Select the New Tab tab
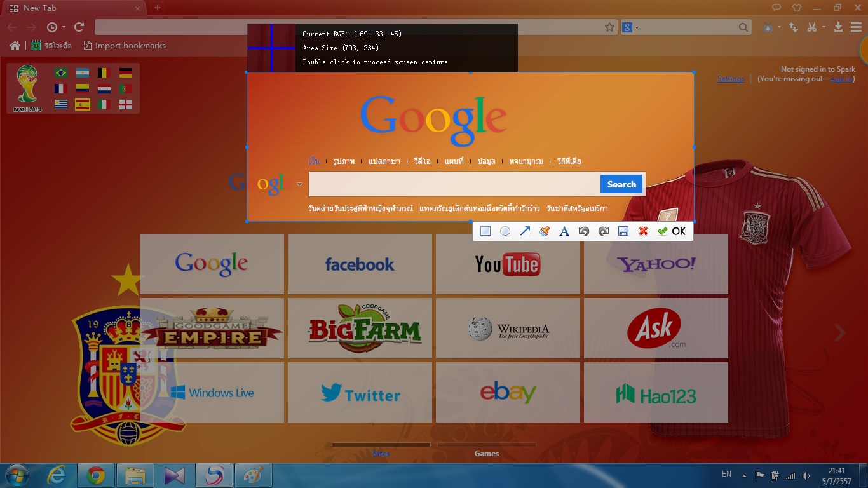Screen dimensions: 868x488 74,8
